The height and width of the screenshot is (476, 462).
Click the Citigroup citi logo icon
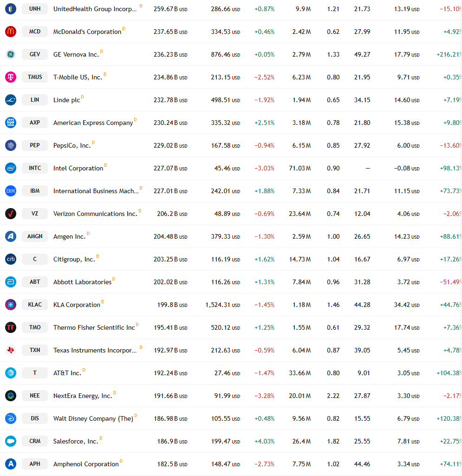[11, 259]
